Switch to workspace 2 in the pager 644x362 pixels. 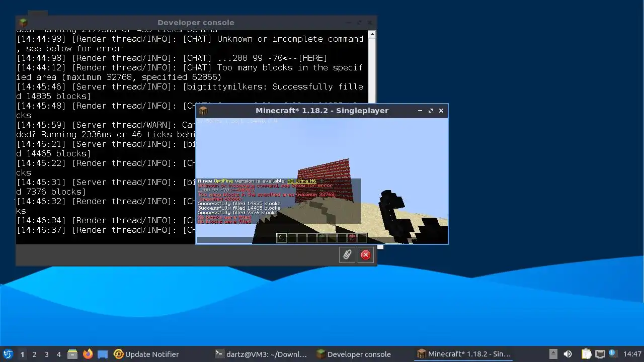[34, 354]
